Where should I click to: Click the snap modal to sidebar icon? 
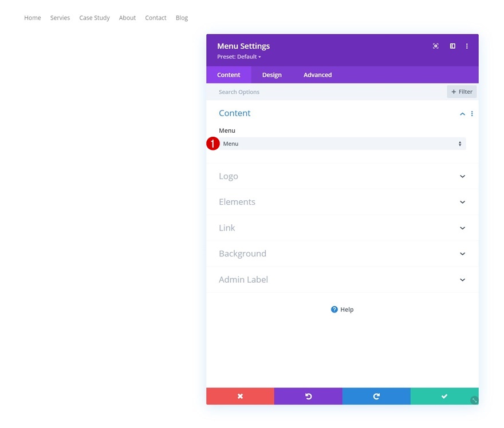[452, 46]
